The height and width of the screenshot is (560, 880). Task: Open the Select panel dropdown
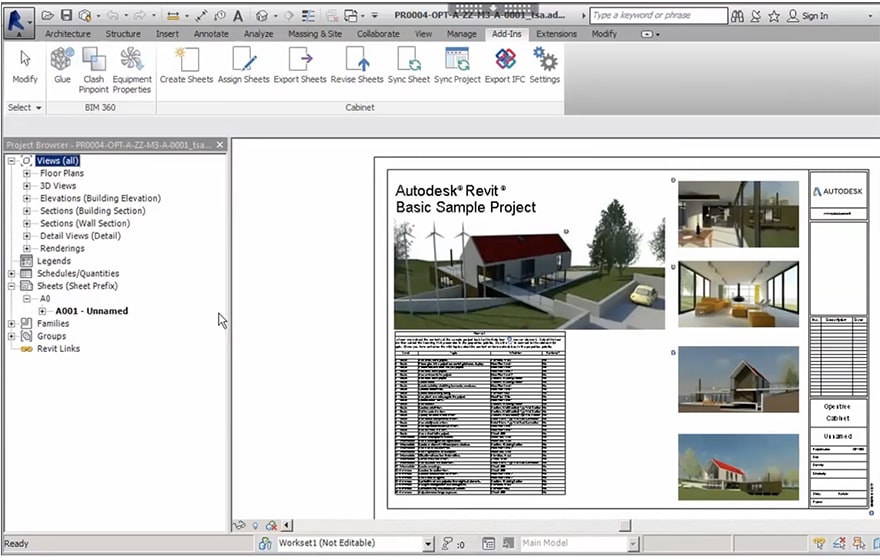point(25,107)
